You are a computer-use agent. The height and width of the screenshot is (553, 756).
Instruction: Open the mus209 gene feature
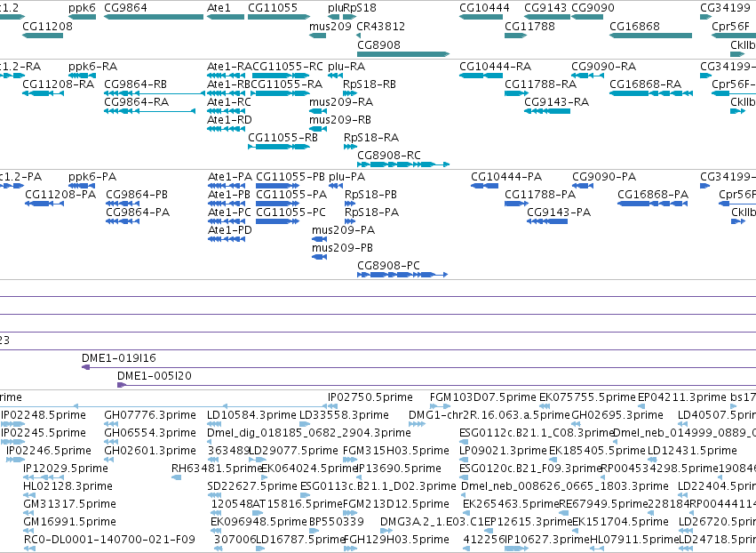[x=318, y=36]
